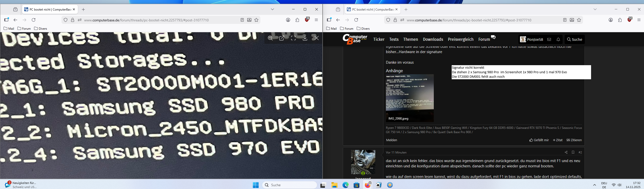Open Firefox account menu in left window
Screen dimensions: 644x189
tap(288, 20)
